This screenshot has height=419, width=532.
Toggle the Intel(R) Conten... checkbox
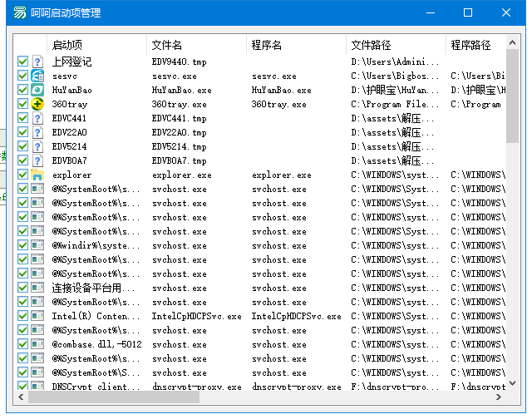[22, 316]
